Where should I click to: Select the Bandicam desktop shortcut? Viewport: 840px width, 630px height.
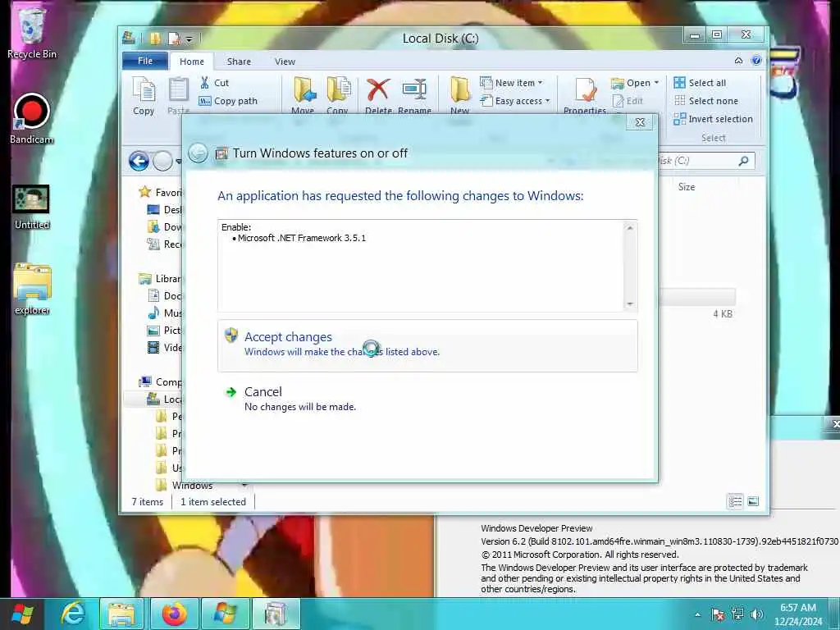point(32,120)
